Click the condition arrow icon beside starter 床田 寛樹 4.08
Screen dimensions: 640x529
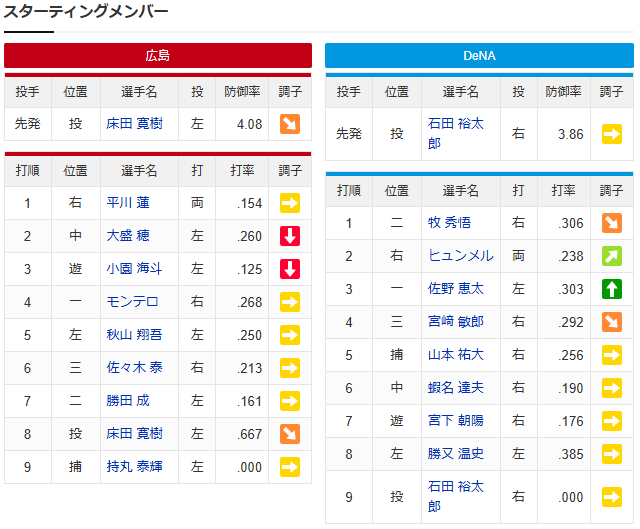(290, 124)
